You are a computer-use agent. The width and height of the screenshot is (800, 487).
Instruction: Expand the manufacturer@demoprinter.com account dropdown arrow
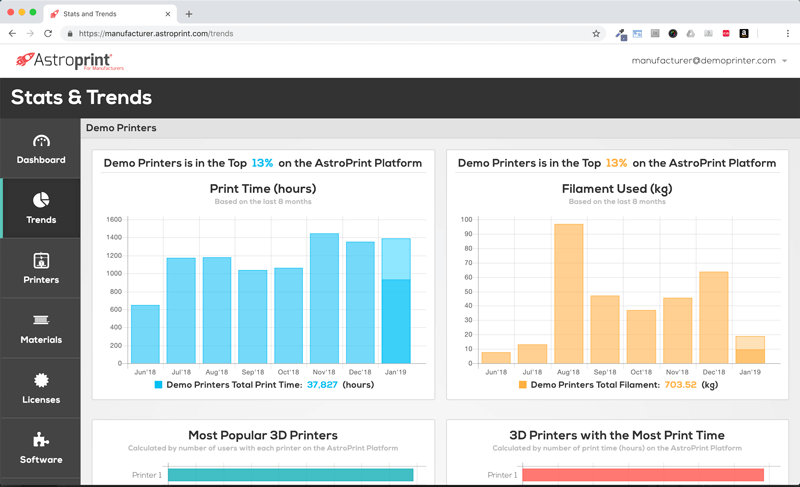pyautogui.click(x=784, y=61)
